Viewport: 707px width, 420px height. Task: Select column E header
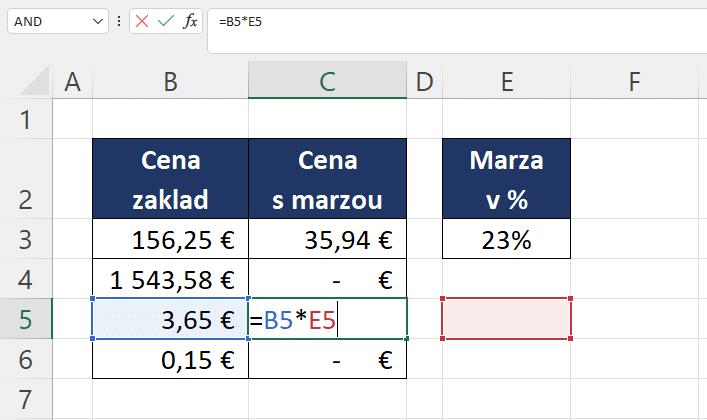506,81
